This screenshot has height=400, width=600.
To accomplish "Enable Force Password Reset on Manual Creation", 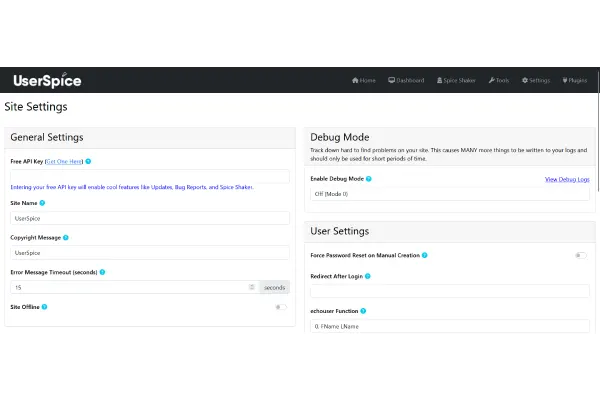I will [580, 255].
